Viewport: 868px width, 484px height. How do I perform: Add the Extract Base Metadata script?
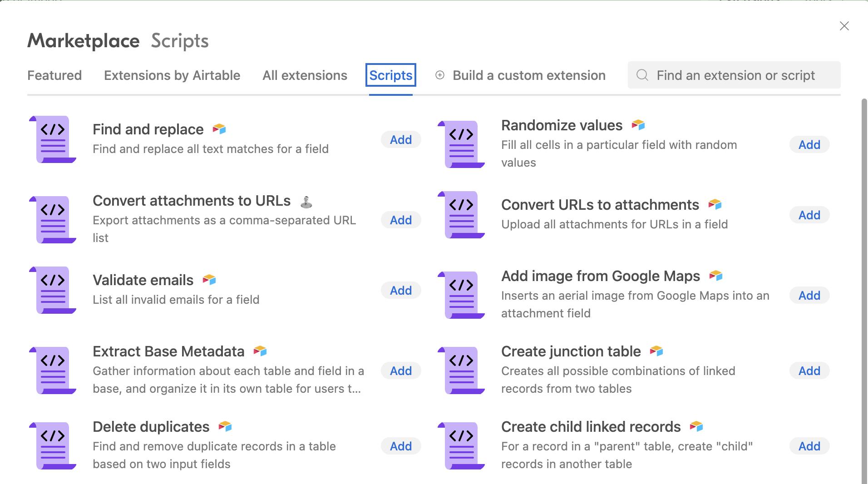(x=401, y=371)
